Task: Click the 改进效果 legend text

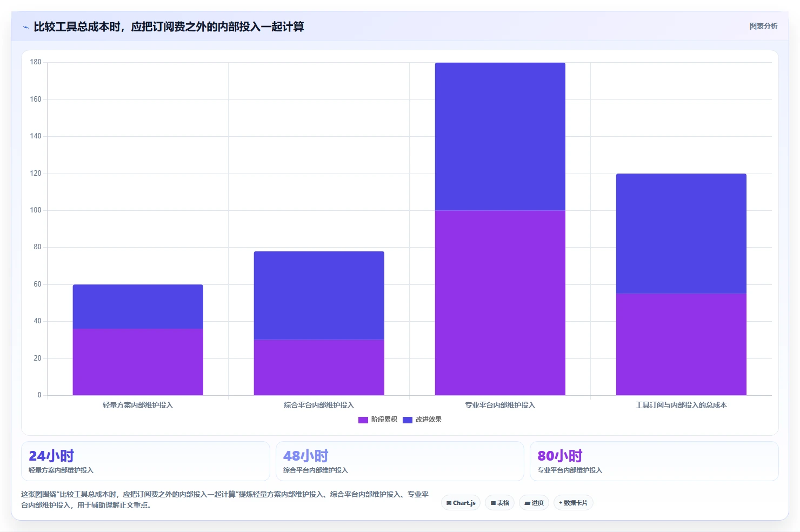Action: point(428,420)
